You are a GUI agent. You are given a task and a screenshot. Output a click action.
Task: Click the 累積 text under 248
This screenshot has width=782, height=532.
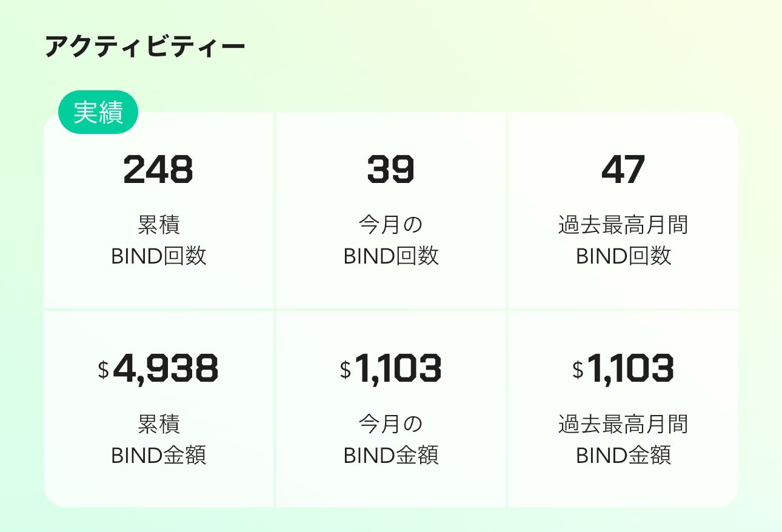[159, 225]
